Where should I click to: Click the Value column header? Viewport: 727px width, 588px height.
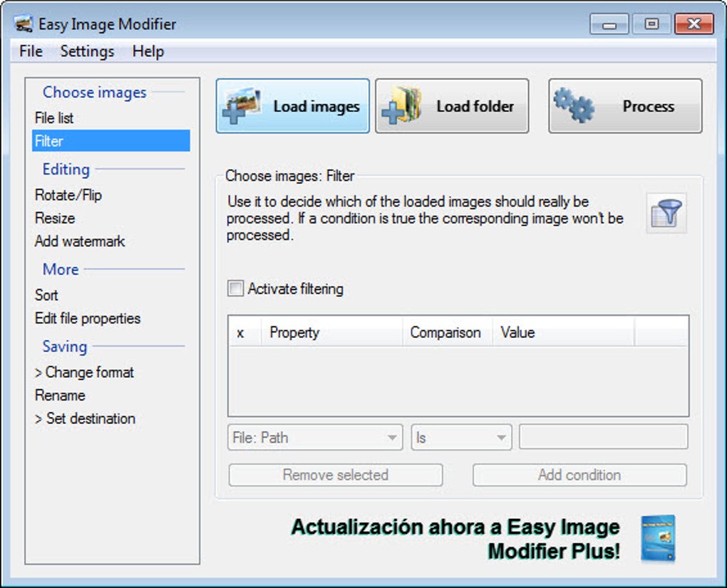[563, 332]
